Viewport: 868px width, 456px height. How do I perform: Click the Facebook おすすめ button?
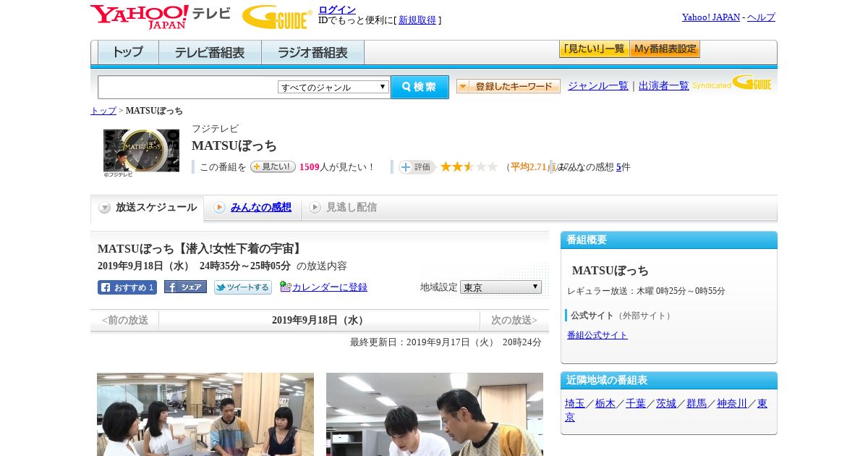[x=127, y=287]
